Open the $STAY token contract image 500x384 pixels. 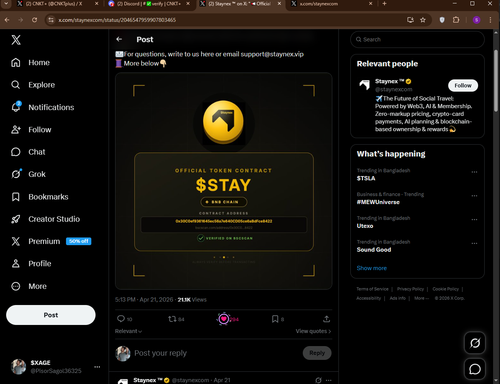[x=224, y=181]
